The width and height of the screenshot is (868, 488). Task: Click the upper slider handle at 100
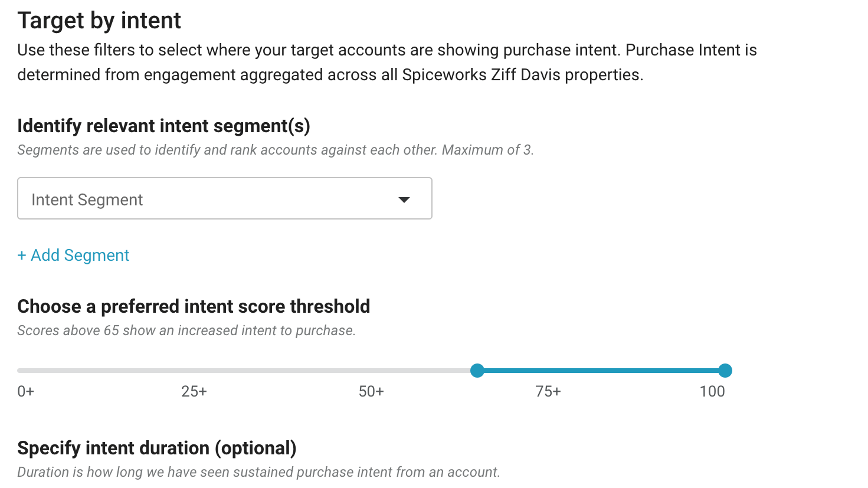tap(725, 371)
